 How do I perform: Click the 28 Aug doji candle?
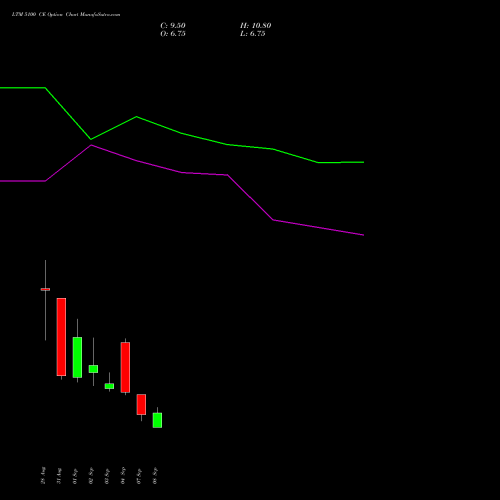(x=45, y=289)
